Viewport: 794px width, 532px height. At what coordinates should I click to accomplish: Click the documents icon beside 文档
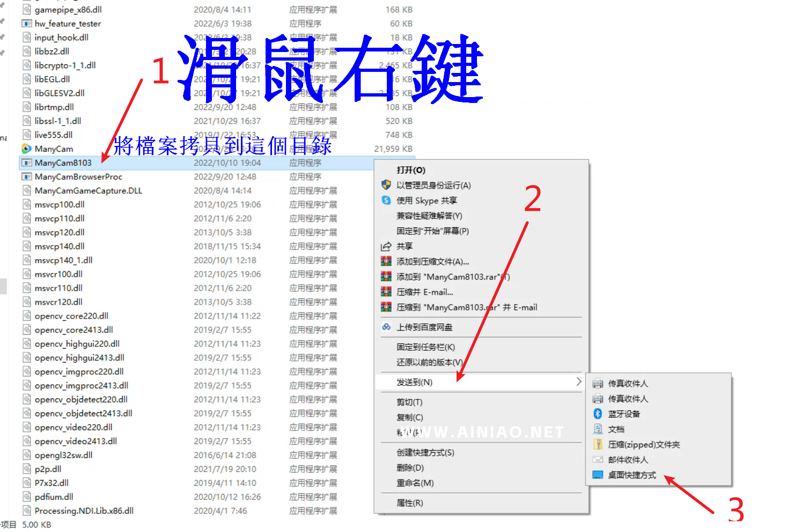tap(598, 429)
